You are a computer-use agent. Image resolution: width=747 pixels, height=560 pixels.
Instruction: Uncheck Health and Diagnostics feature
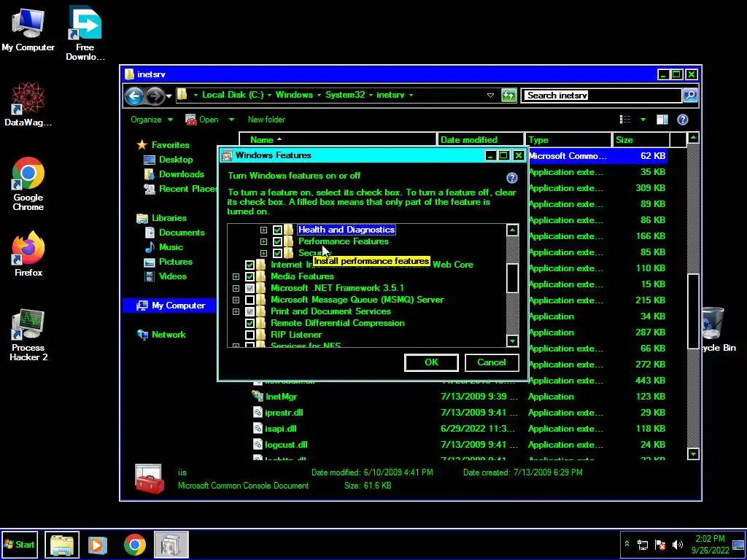pyautogui.click(x=277, y=230)
